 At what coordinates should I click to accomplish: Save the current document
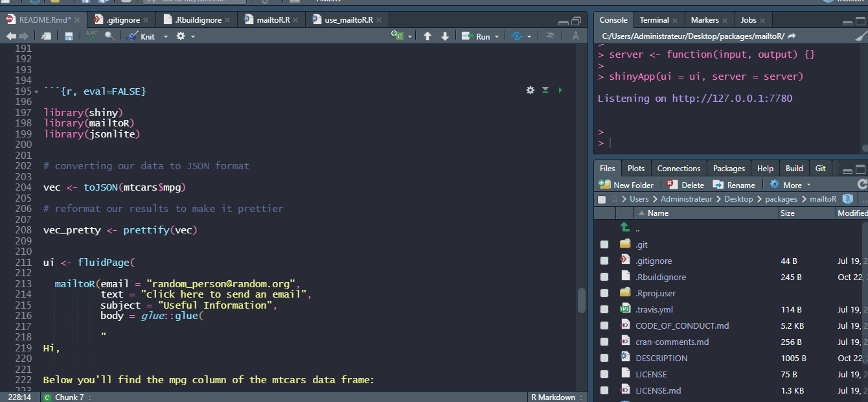coord(69,36)
